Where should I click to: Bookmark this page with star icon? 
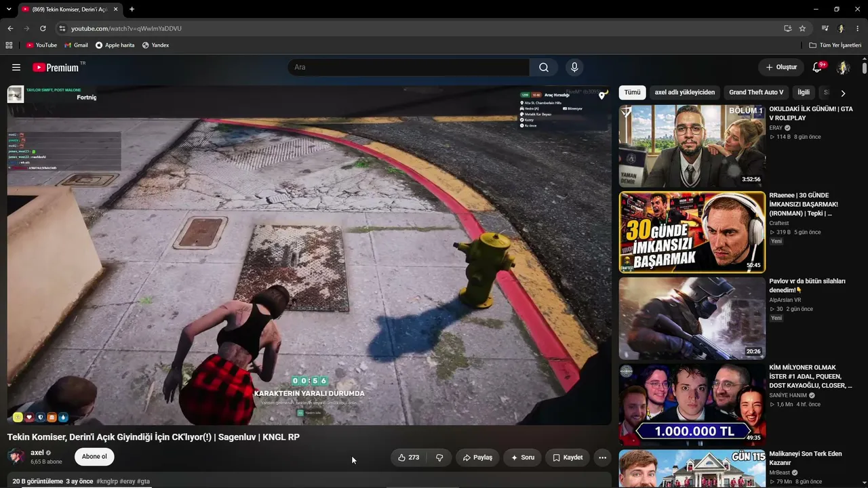point(802,28)
